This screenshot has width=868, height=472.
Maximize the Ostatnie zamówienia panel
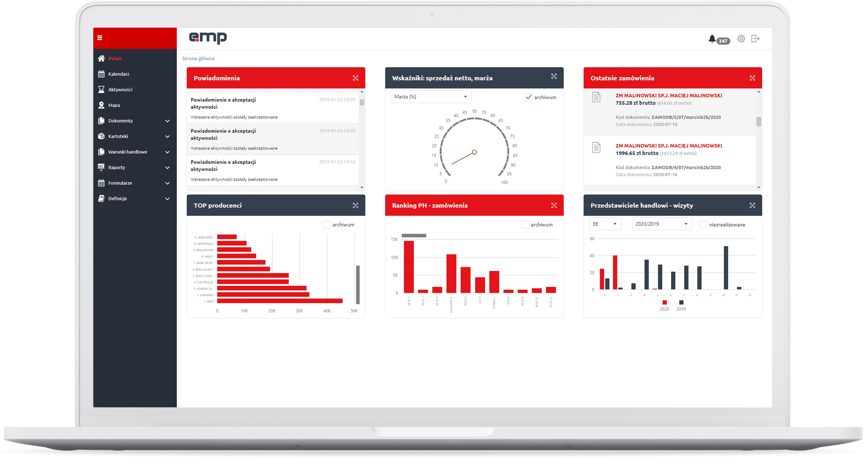click(x=753, y=78)
